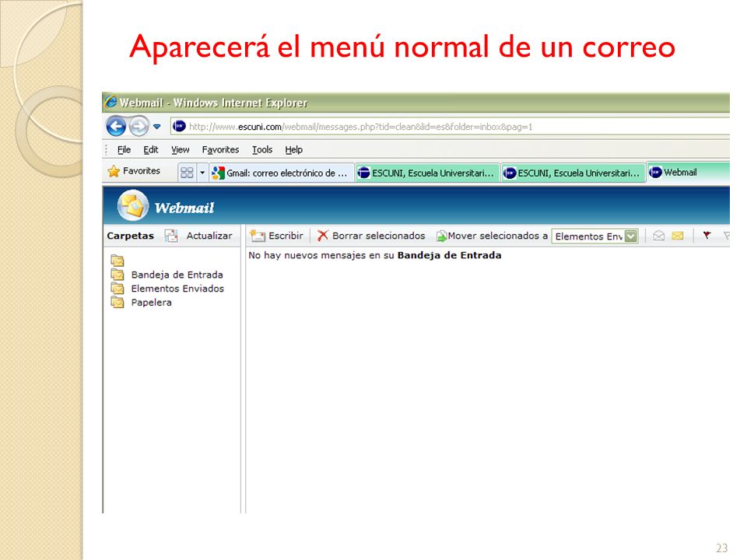Screen dimensions: 747x560
Task: Click the Papelera folder icon
Action: 117,302
